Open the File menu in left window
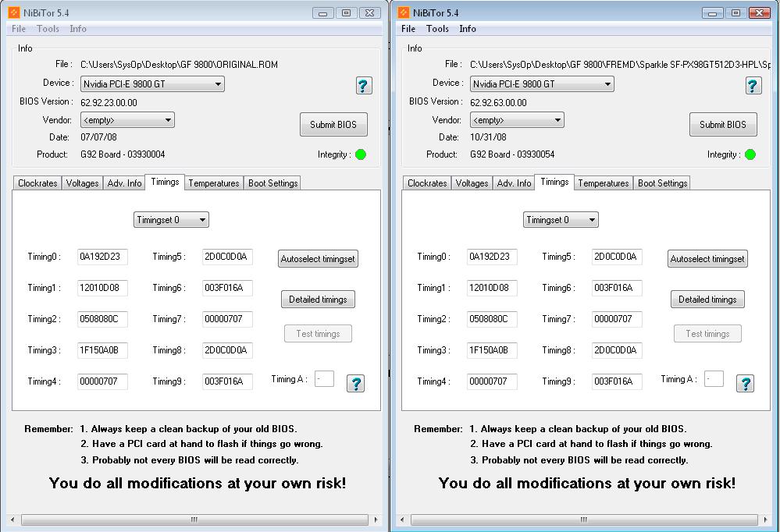The width and height of the screenshot is (780, 532). click(19, 29)
